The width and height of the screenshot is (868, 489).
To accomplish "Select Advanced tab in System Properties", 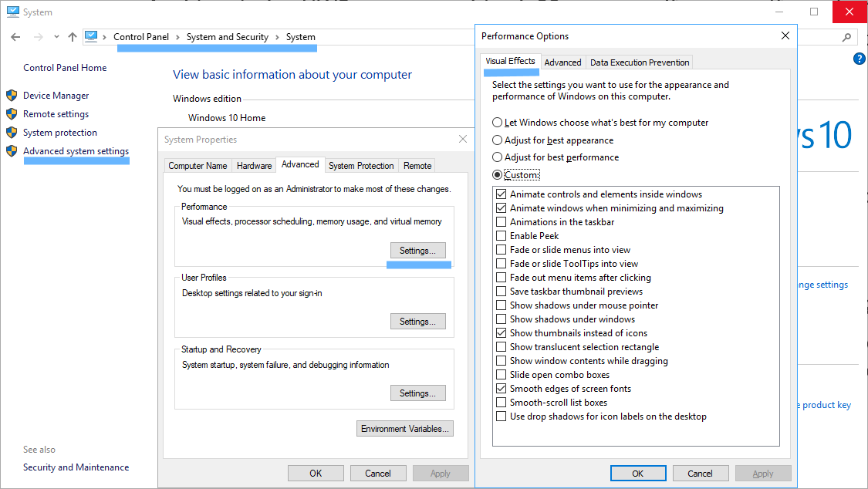I will 300,164.
